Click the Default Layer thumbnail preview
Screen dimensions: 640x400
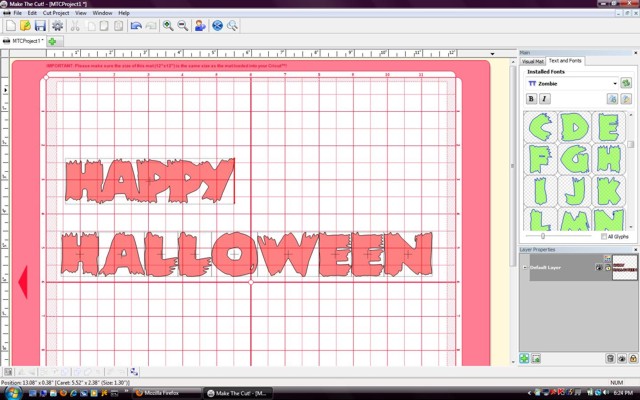click(625, 267)
